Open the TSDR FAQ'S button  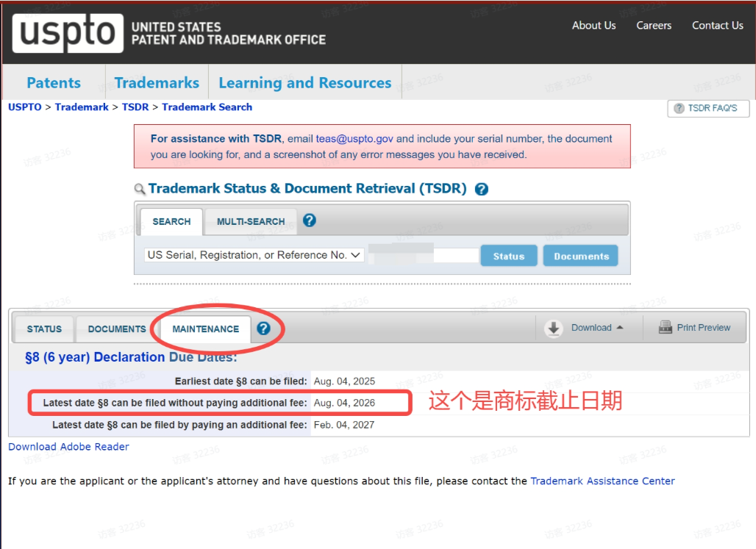click(x=708, y=109)
